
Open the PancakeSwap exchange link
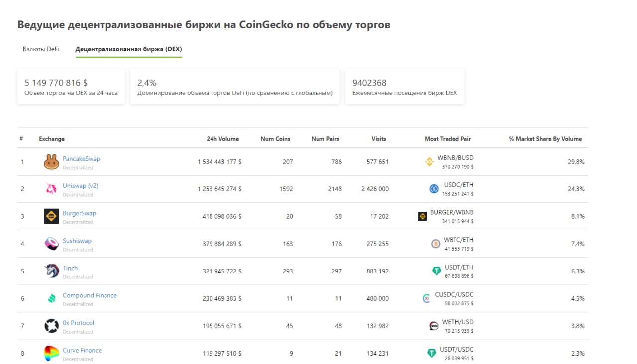(x=81, y=159)
